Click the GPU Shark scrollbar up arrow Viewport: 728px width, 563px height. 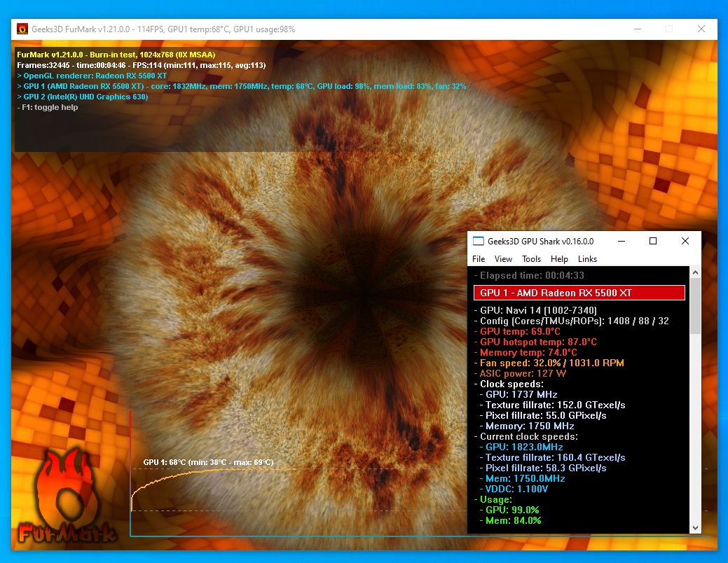pos(695,272)
